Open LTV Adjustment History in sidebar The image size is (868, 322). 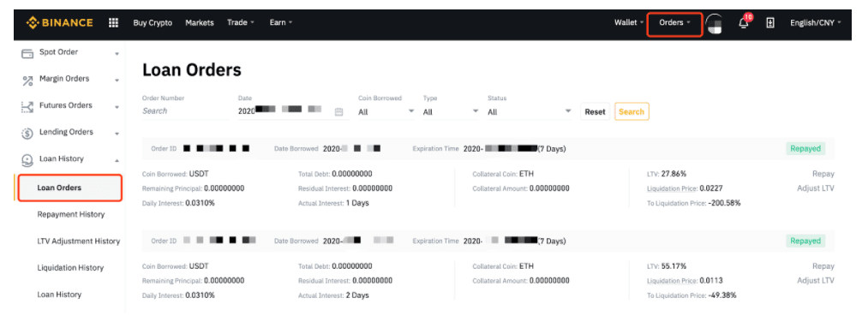point(79,241)
